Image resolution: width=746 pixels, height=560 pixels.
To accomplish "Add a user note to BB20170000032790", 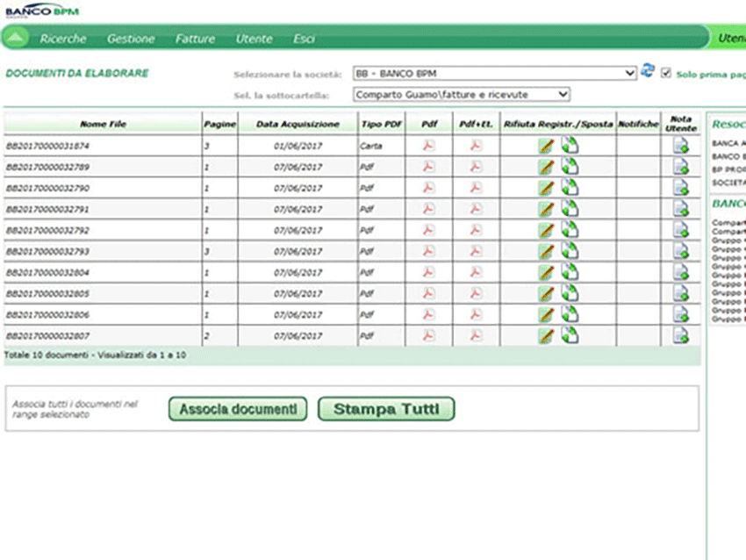I will point(680,188).
